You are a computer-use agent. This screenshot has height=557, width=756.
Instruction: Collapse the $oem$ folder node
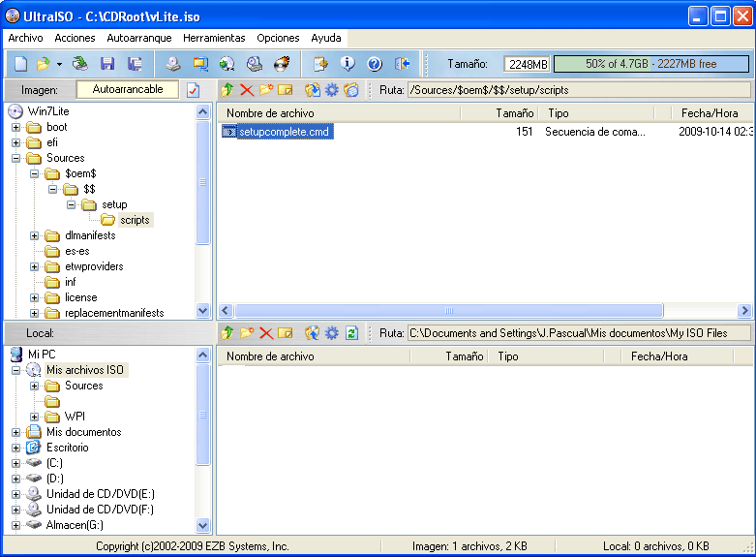coord(34,173)
